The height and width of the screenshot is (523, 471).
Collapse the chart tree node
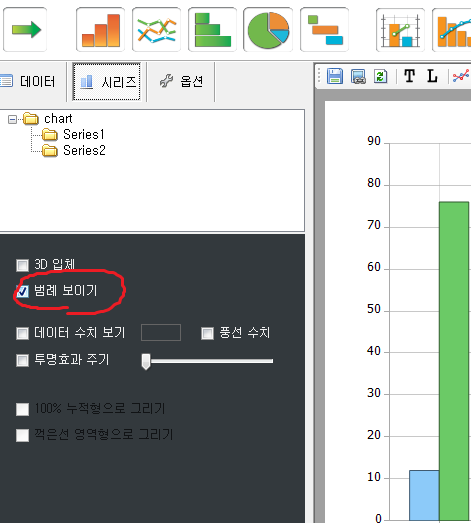click(x=12, y=119)
